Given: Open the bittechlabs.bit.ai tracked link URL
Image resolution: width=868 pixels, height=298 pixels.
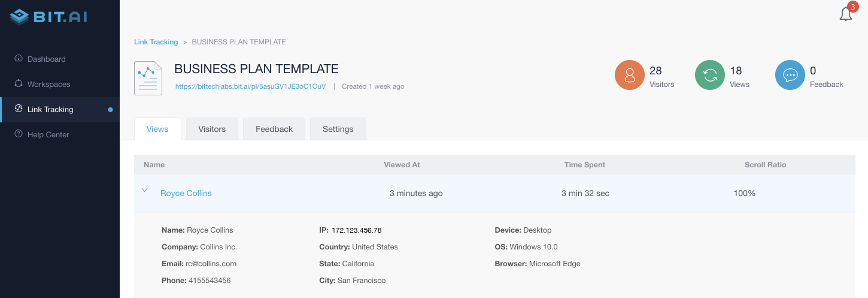Looking at the screenshot, I should [x=250, y=86].
